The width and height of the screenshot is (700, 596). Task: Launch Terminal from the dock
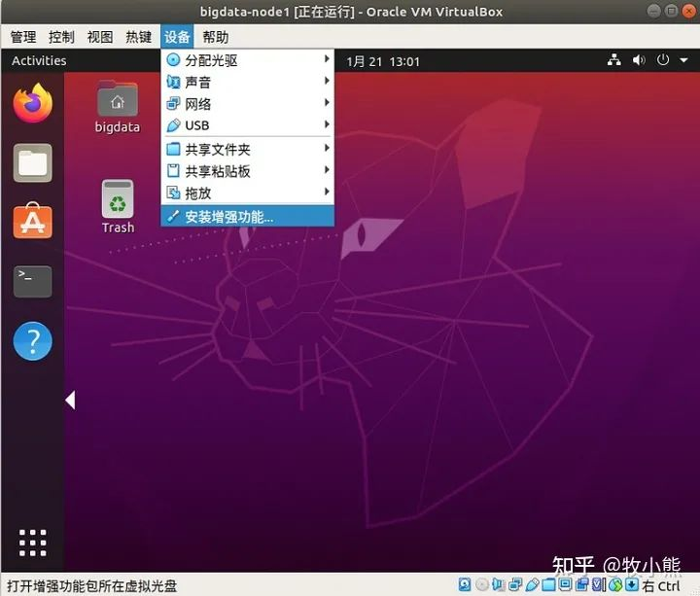coord(33,281)
